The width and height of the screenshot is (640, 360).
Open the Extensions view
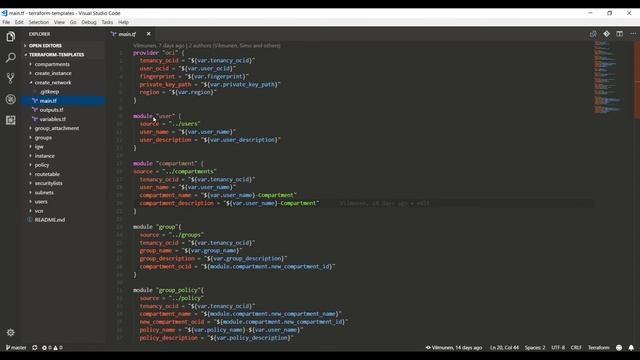click(11, 120)
